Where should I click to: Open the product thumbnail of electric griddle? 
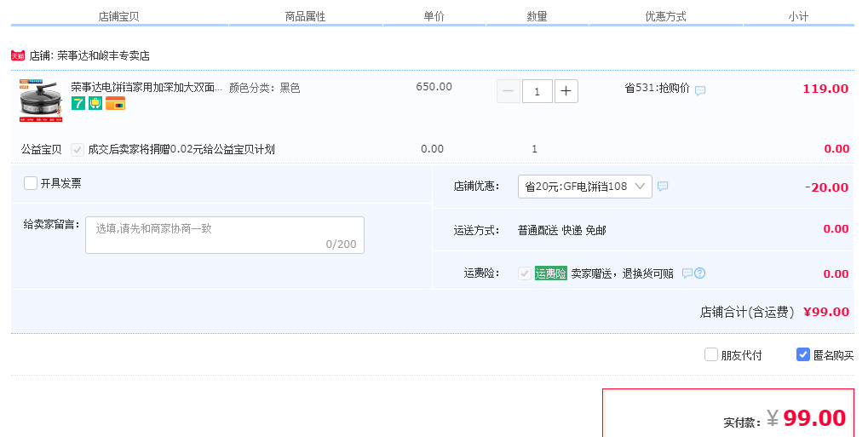coord(41,101)
